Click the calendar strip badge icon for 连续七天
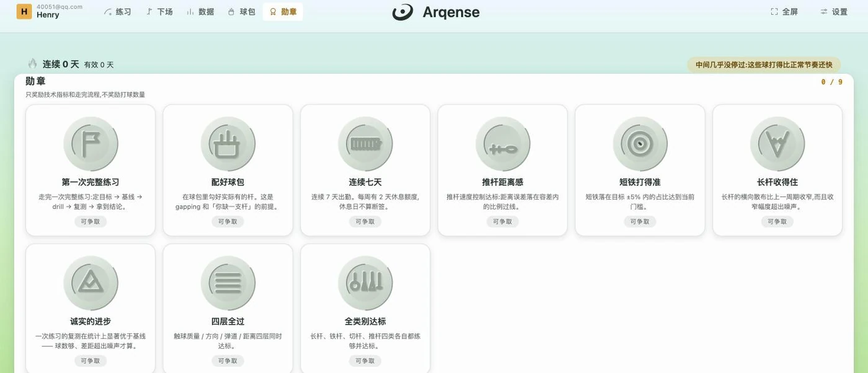 click(365, 144)
